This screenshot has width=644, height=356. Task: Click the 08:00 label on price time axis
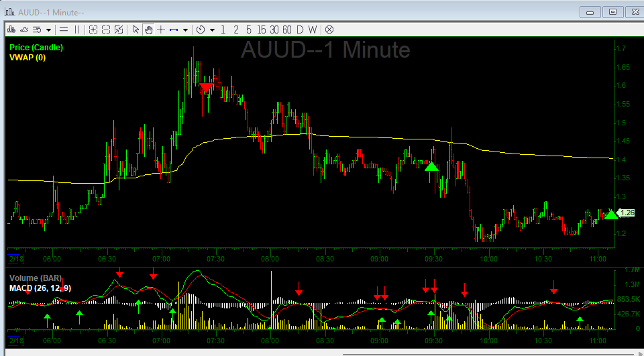click(270, 259)
